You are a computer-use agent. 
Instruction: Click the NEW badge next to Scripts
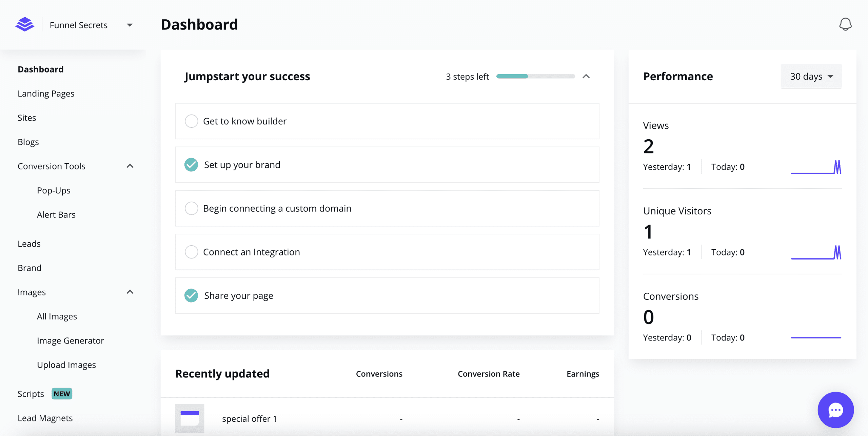[62, 394]
